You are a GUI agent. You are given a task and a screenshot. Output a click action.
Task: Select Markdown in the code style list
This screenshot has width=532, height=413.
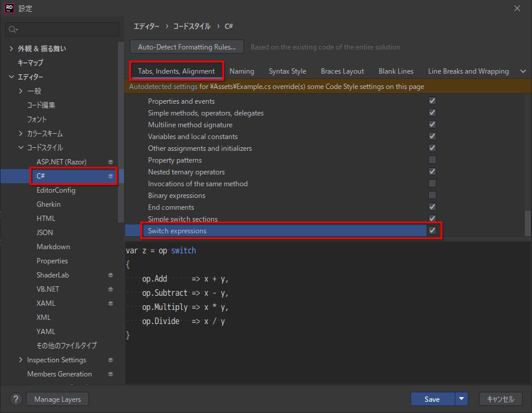pos(53,247)
